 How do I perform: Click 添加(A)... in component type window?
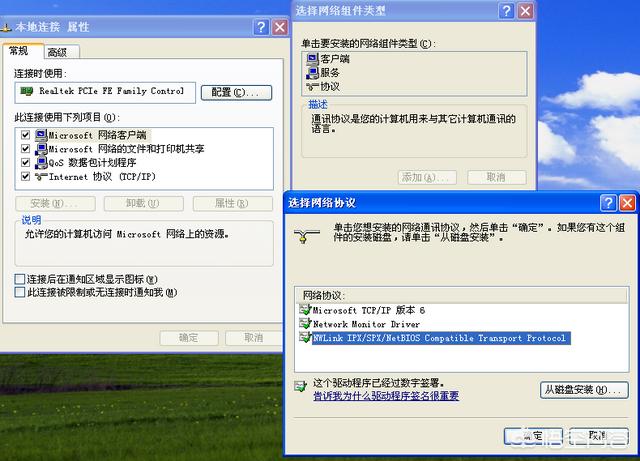427,178
